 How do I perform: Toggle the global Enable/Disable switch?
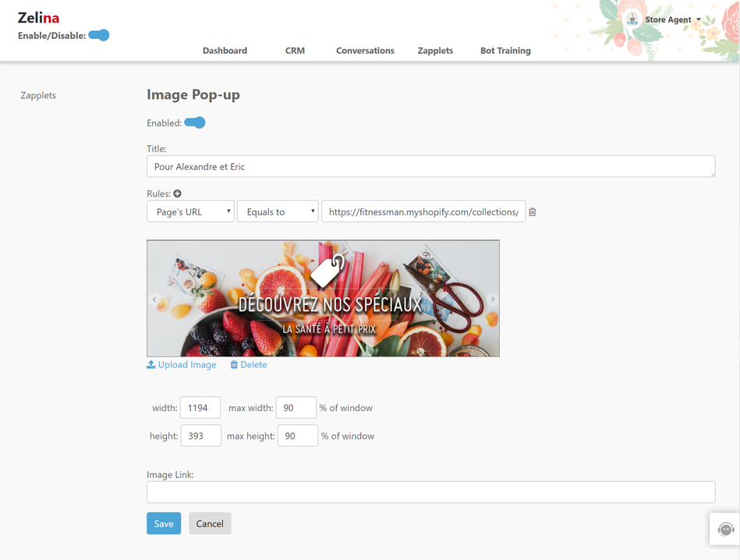99,35
